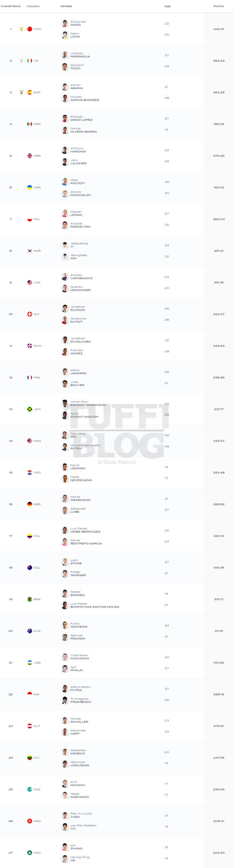Click the bronze medal icon next to ESP
The height and width of the screenshot is (868, 233).
pyautogui.click(x=21, y=92)
